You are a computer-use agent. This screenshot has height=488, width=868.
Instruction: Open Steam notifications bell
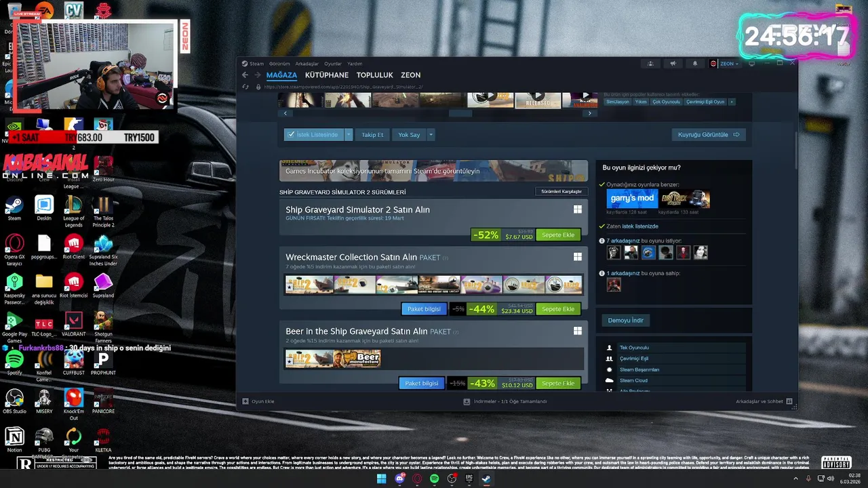click(694, 64)
